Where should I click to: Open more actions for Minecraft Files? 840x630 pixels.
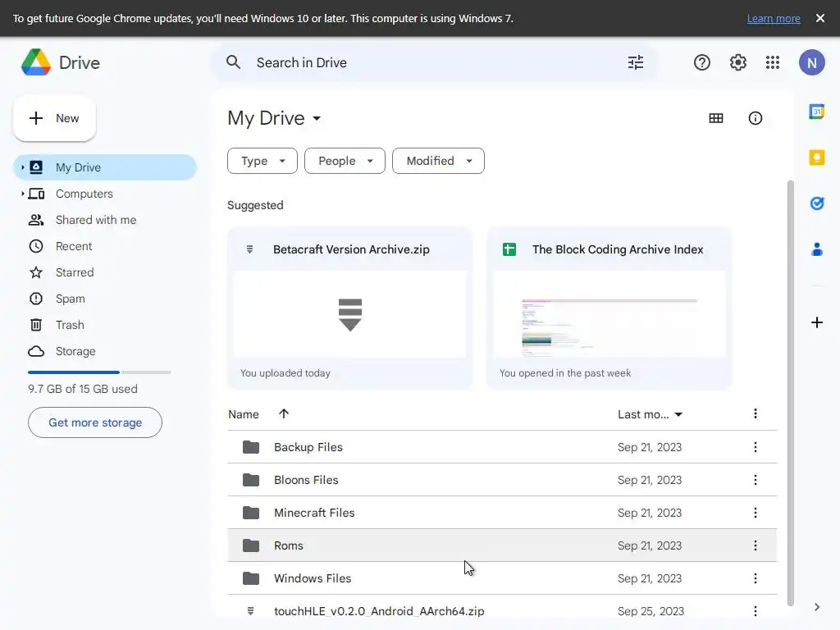pyautogui.click(x=755, y=513)
